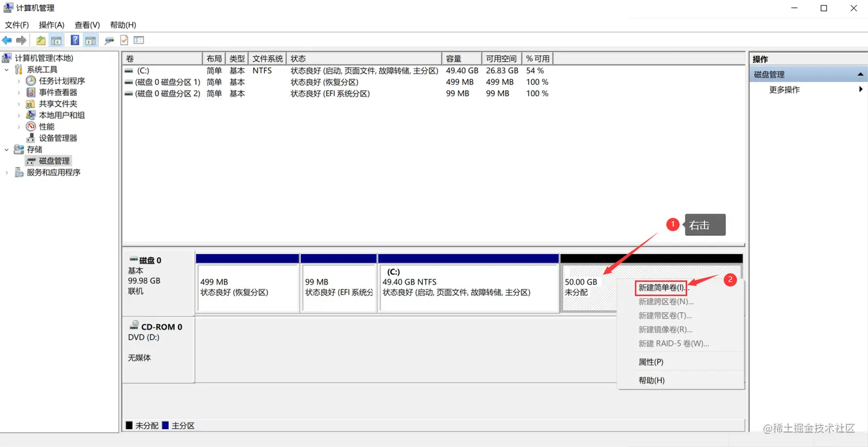Open the 查看(V) menu

[x=87, y=25]
